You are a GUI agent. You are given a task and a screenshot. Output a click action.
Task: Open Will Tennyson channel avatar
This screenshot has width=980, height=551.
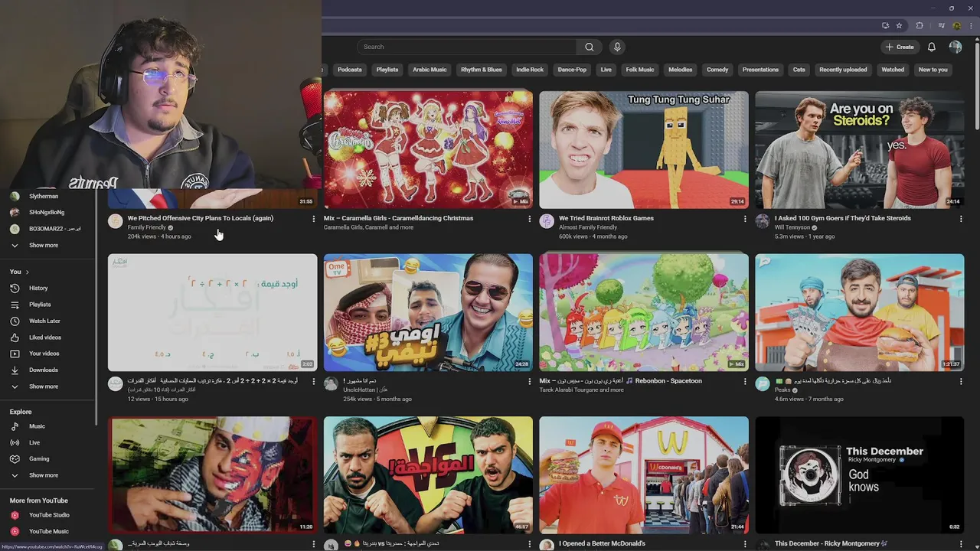(763, 221)
